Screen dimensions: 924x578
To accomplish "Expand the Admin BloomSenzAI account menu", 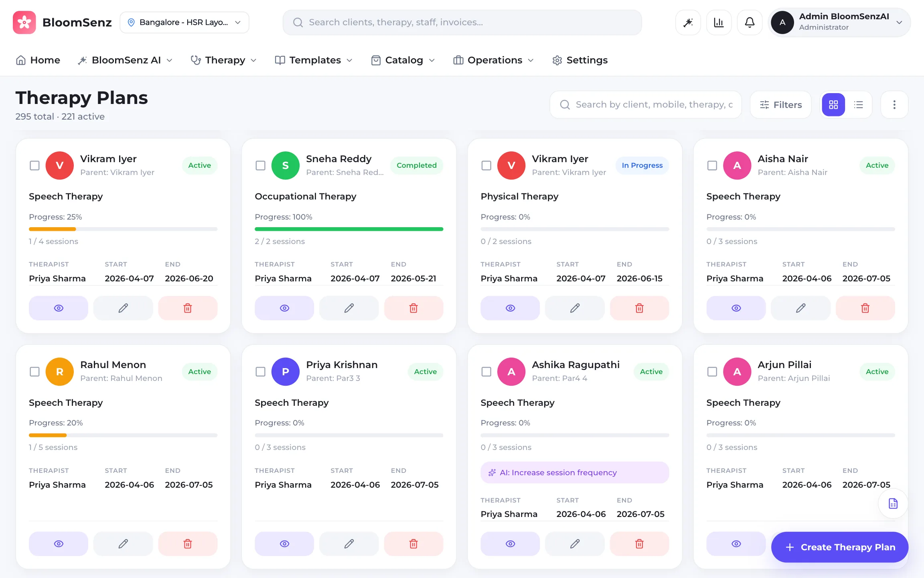I will point(839,22).
